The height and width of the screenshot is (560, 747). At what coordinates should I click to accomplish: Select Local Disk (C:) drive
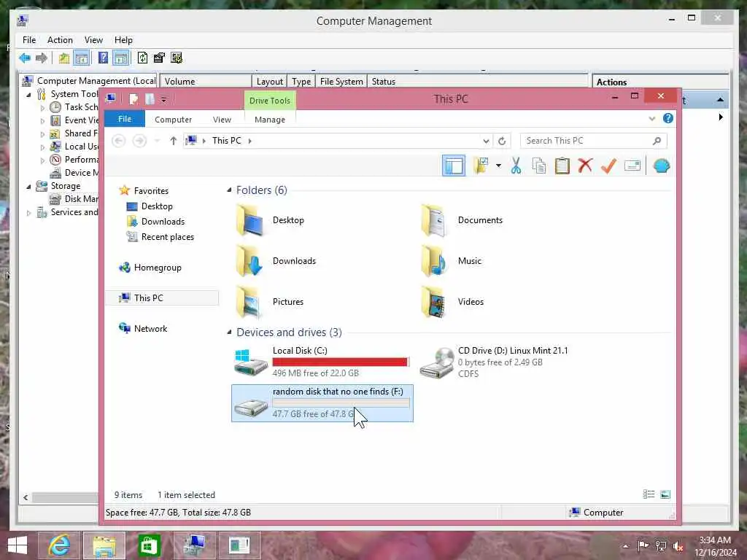[x=322, y=362]
